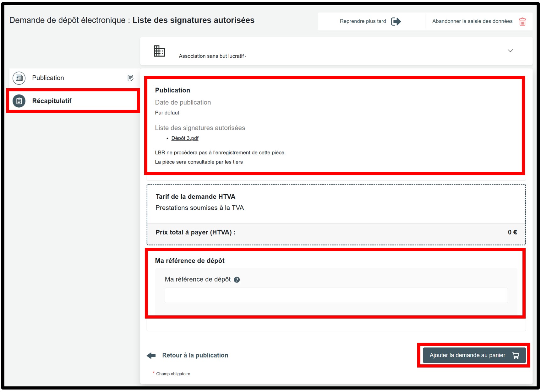Viewport: 541px width, 392px height.
Task: Click the Prix total à payer row
Action: click(336, 233)
